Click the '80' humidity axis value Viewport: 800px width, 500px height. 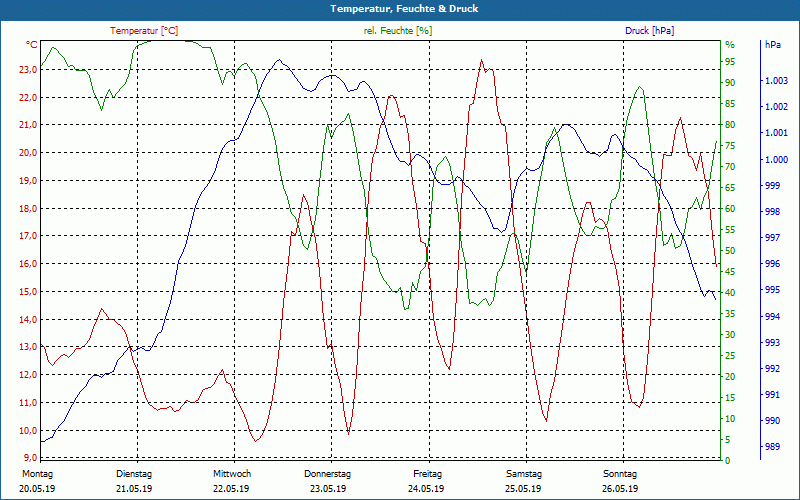point(730,124)
